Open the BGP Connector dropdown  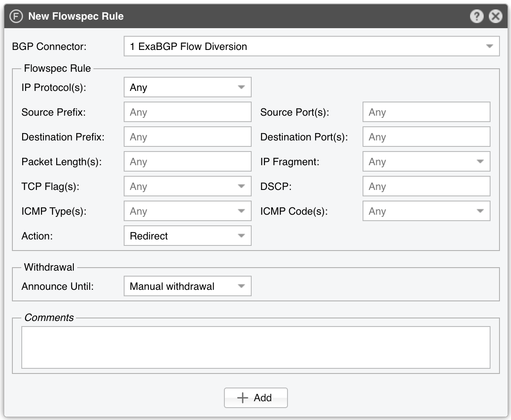click(311, 46)
